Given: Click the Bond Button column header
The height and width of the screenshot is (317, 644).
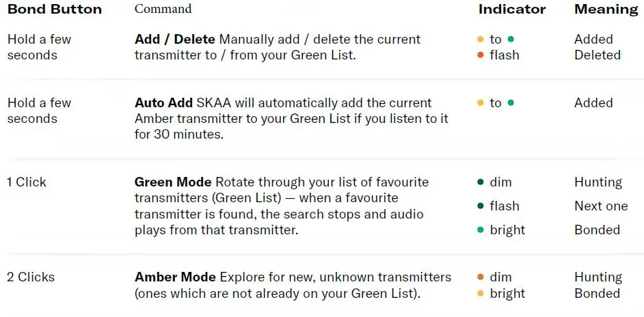Looking at the screenshot, I should (54, 10).
